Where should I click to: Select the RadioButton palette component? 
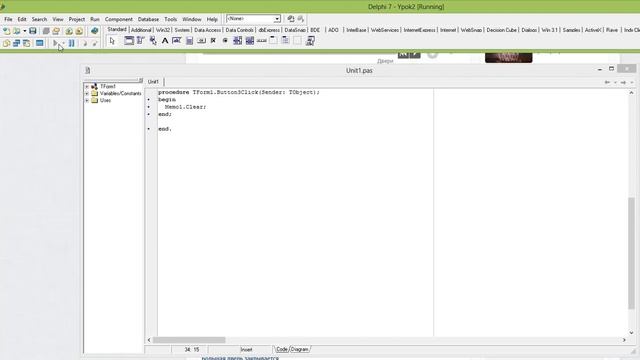click(x=225, y=40)
